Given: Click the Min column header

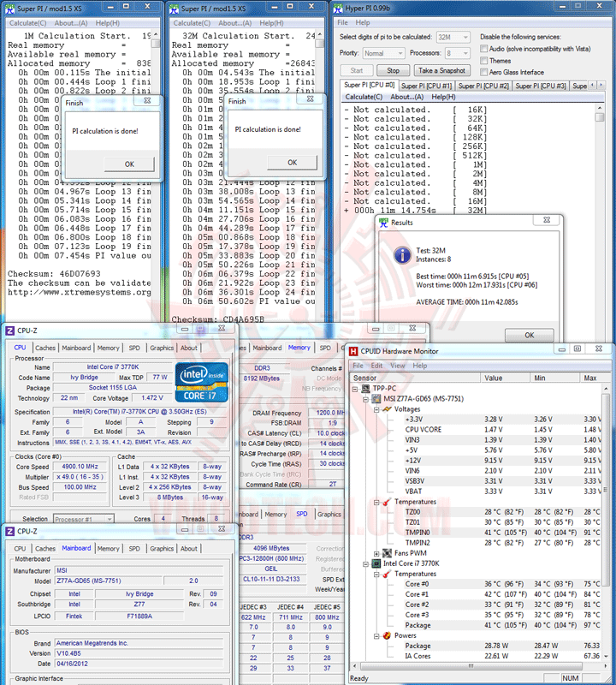Looking at the screenshot, I should (x=555, y=378).
